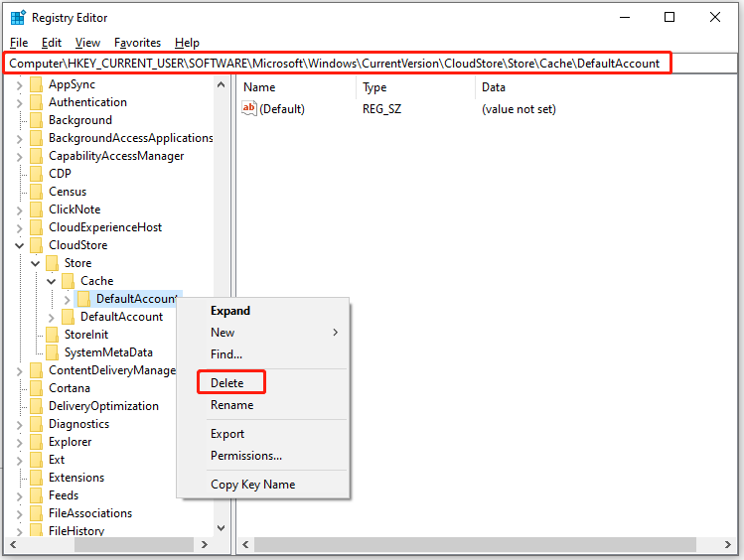This screenshot has height=560, width=744.
Task: Click the SystemMetaData folder icon
Action: coord(53,352)
